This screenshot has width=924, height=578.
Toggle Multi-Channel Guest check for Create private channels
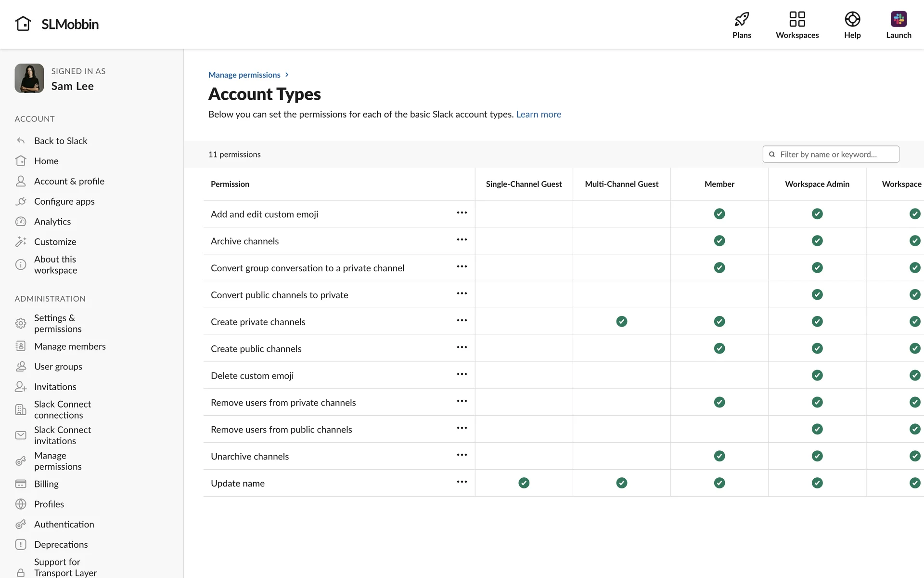[621, 321]
